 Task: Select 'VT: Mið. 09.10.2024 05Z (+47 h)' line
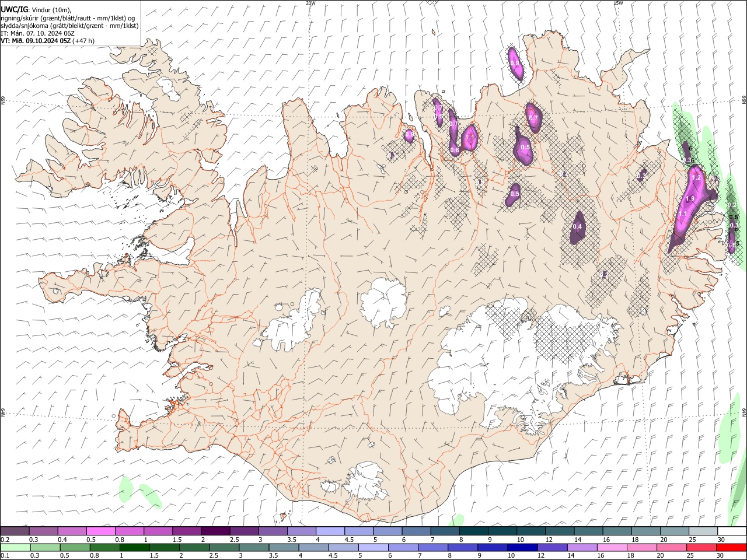pyautogui.click(x=47, y=41)
